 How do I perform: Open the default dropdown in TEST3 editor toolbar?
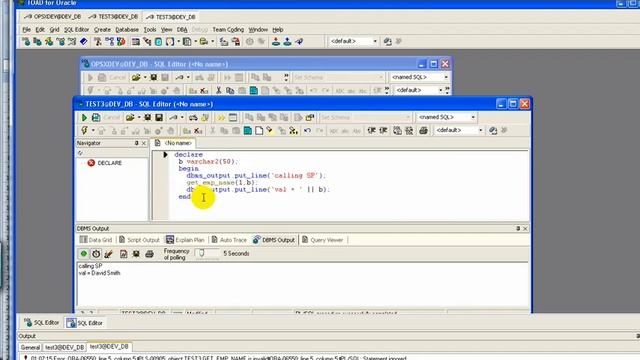tap(480, 130)
